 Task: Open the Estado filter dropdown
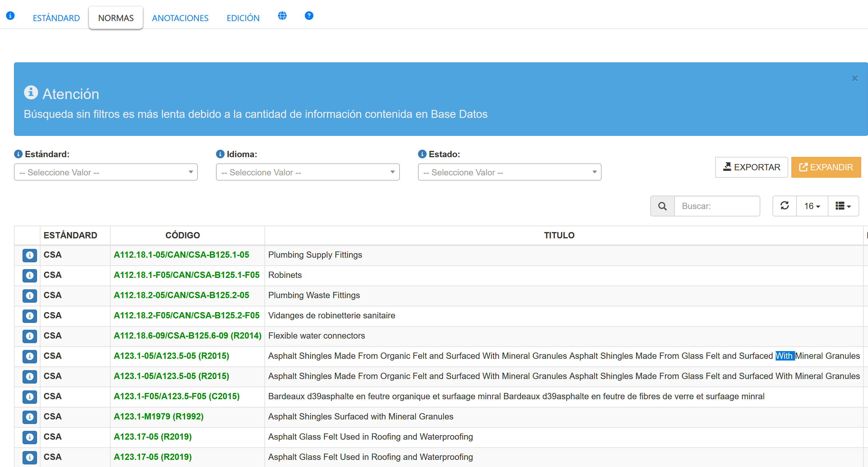tap(509, 172)
